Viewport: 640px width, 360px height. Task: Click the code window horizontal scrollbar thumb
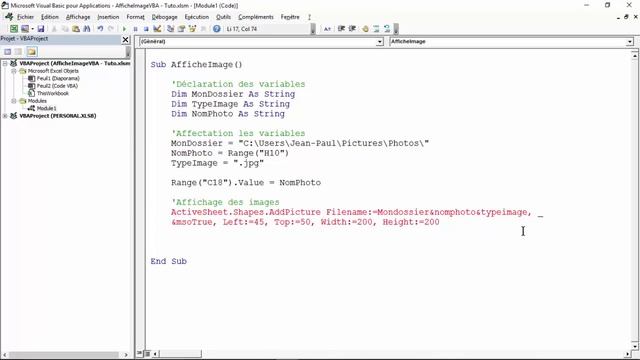coord(180,353)
